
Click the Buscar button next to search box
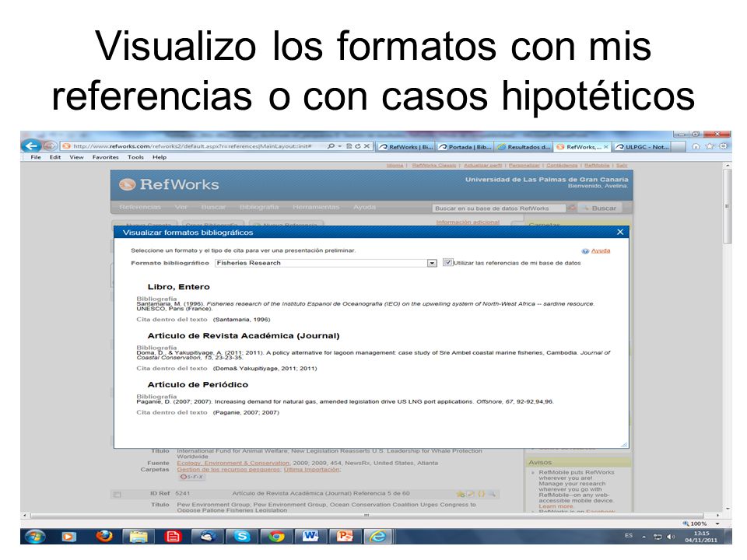coord(600,208)
